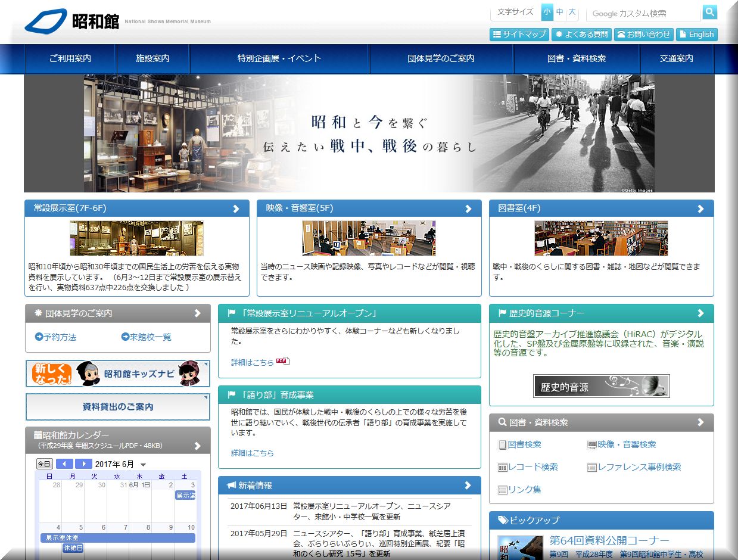738x560 pixels.
Task: Open 常設展示室 exhibition photo
Action: tap(136, 238)
